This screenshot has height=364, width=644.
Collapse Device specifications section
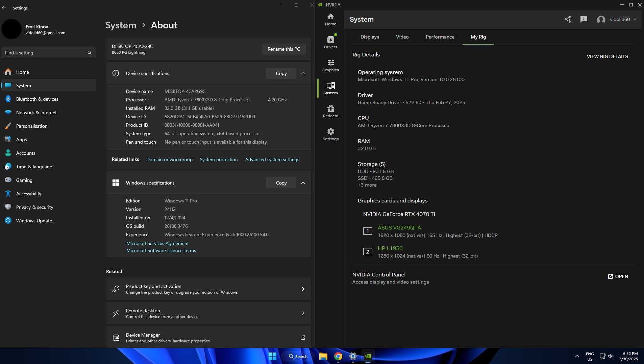(x=303, y=73)
